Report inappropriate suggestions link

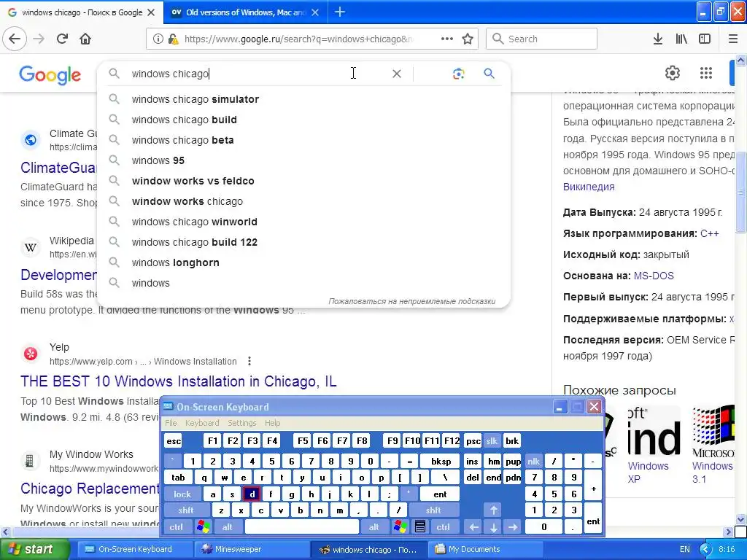[411, 301]
